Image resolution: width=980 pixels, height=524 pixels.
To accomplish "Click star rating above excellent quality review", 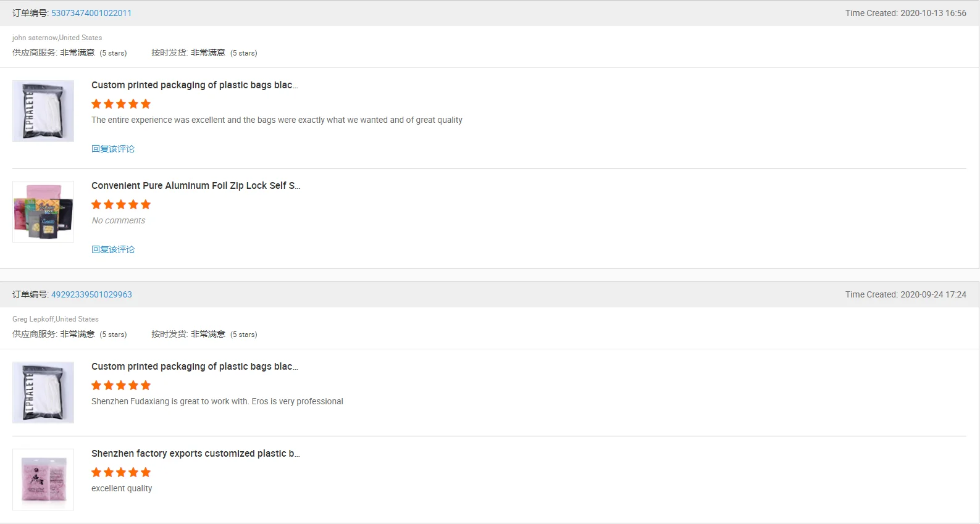I will tap(121, 472).
